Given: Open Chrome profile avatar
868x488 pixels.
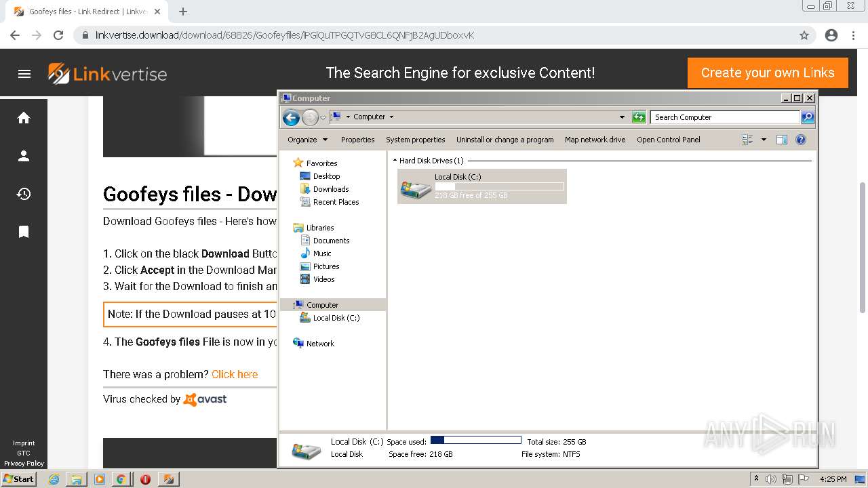Looking at the screenshot, I should pyautogui.click(x=831, y=35).
